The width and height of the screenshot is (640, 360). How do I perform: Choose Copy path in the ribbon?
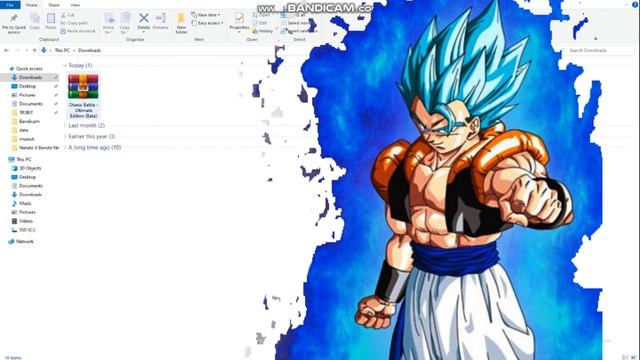tap(74, 23)
